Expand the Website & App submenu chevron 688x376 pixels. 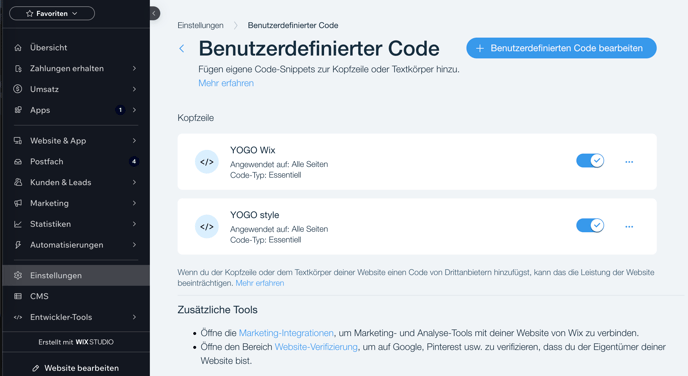tap(134, 141)
